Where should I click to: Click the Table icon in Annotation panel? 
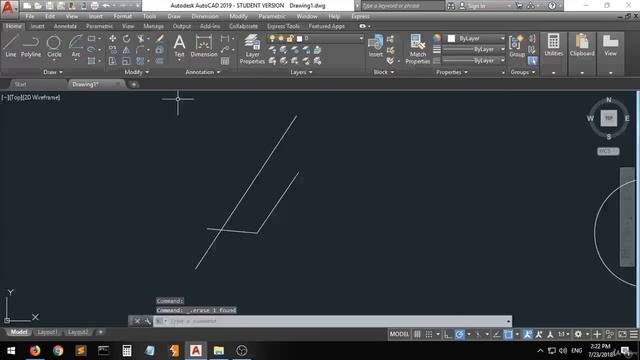(x=225, y=61)
